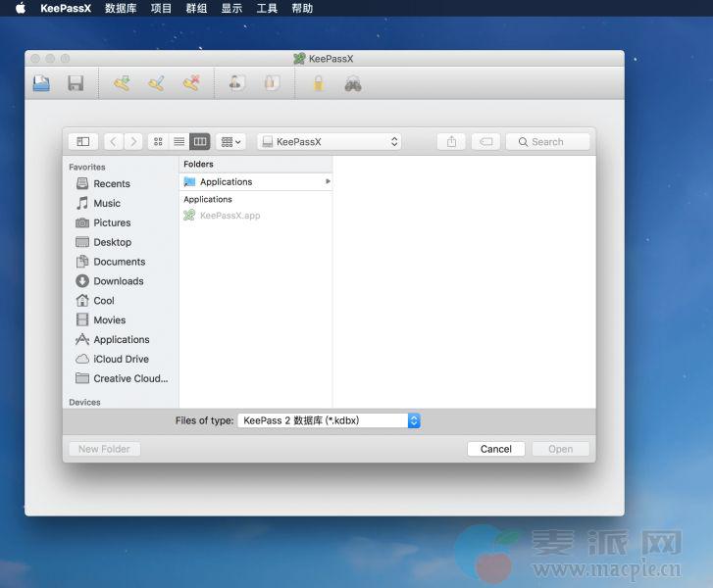
Task: Open the KeePassX location dropdown
Action: 330,141
